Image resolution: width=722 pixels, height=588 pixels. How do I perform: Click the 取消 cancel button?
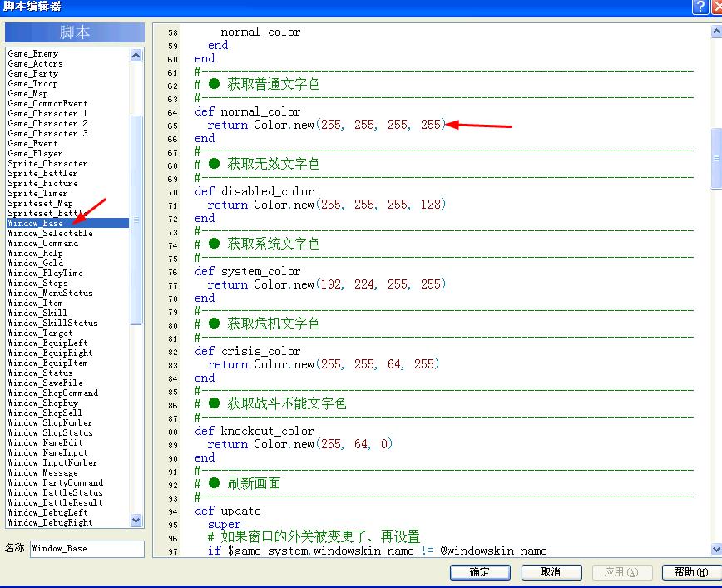tap(551, 572)
